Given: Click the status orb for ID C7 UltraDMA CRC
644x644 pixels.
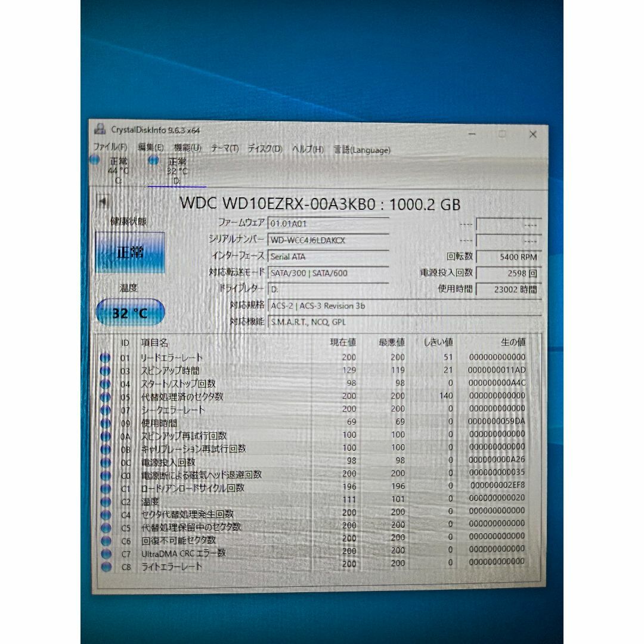Looking at the screenshot, I should (x=106, y=553).
